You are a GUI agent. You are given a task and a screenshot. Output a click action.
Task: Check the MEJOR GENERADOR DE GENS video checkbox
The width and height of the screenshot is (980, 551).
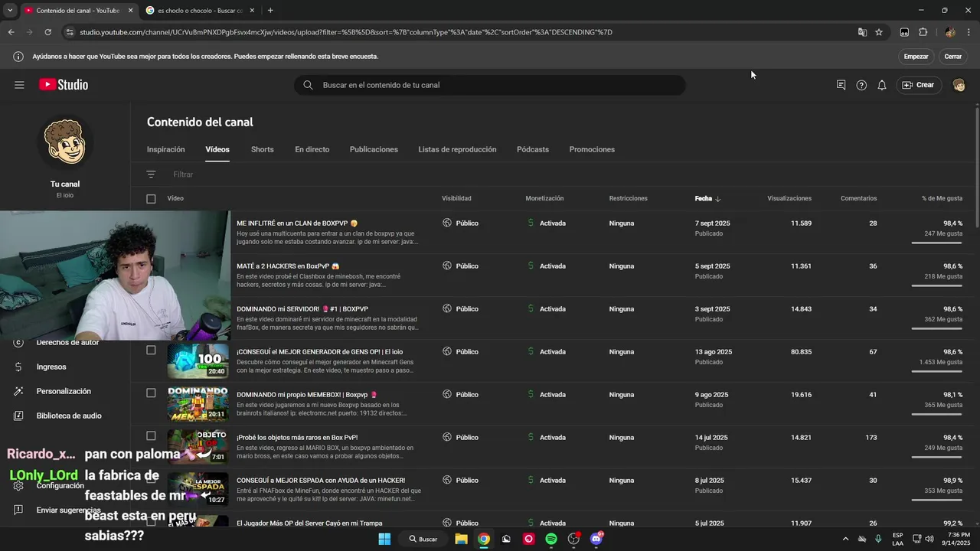(x=151, y=350)
